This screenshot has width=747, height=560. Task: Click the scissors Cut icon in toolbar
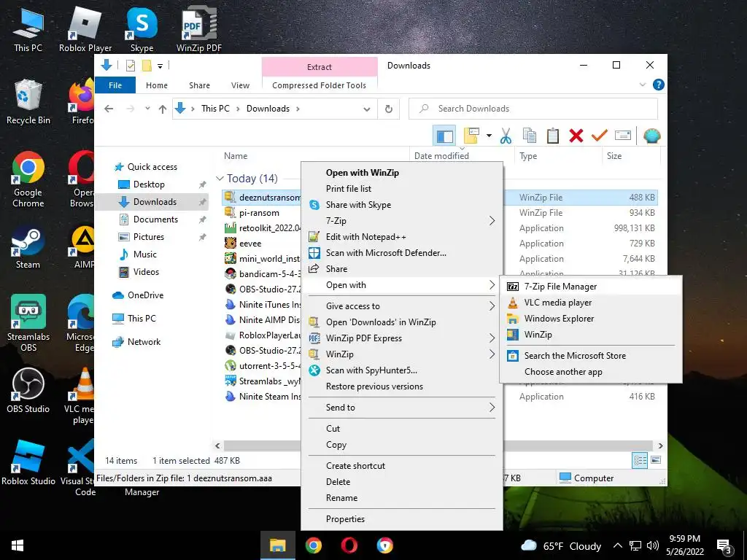point(506,136)
